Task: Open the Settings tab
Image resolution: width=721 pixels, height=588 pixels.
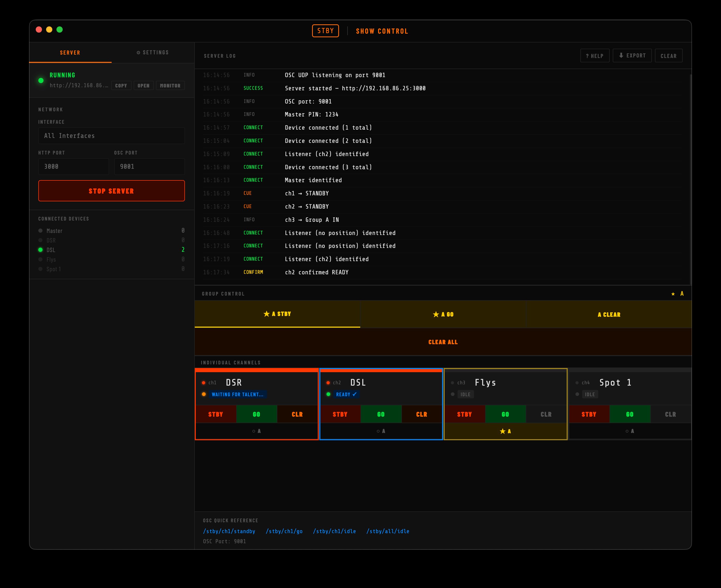Action: [x=153, y=53]
